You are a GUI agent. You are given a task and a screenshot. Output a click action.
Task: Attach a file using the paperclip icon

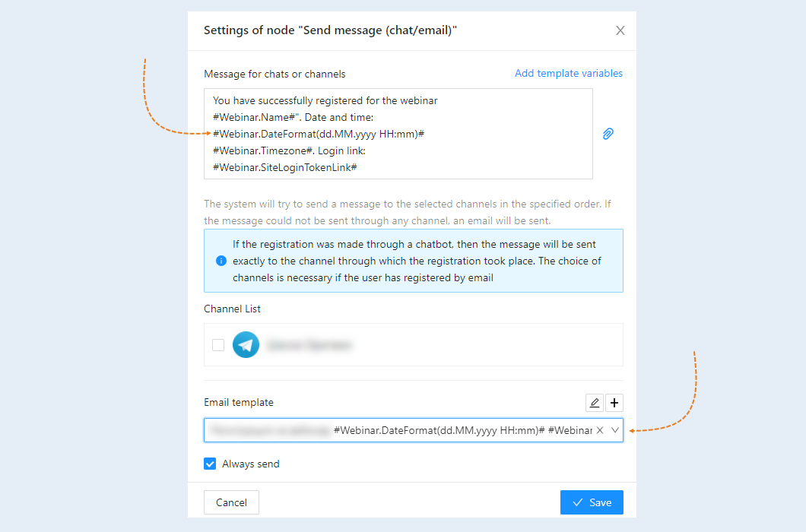(x=608, y=134)
